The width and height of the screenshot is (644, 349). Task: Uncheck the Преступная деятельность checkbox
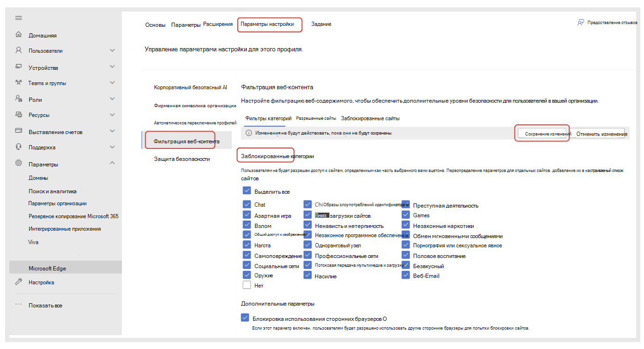coord(406,205)
